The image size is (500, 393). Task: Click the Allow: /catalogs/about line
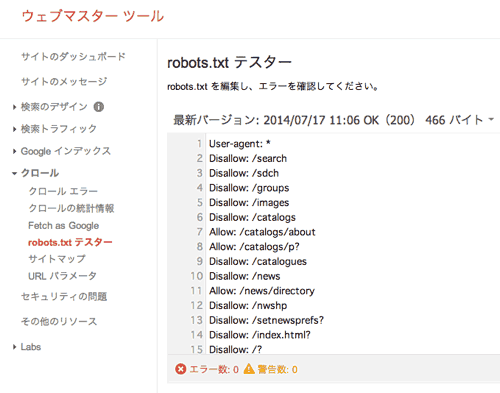click(262, 232)
